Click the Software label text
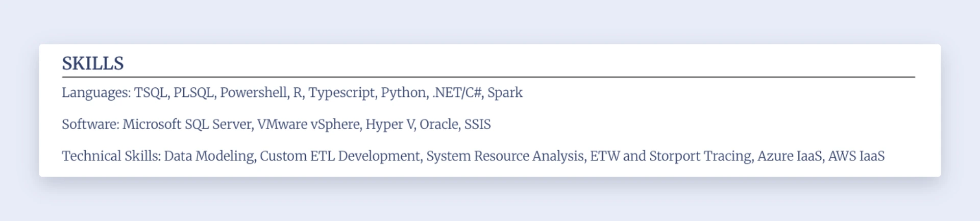This screenshot has height=221, width=980. point(91,124)
